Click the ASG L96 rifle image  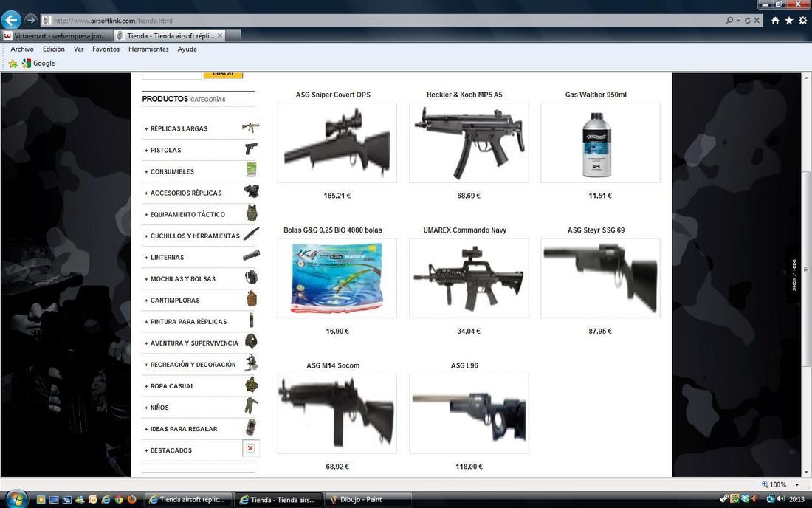tap(469, 413)
